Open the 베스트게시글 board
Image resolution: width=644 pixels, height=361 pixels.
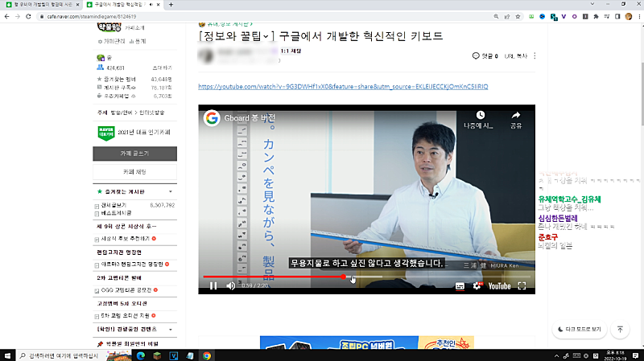(x=116, y=213)
